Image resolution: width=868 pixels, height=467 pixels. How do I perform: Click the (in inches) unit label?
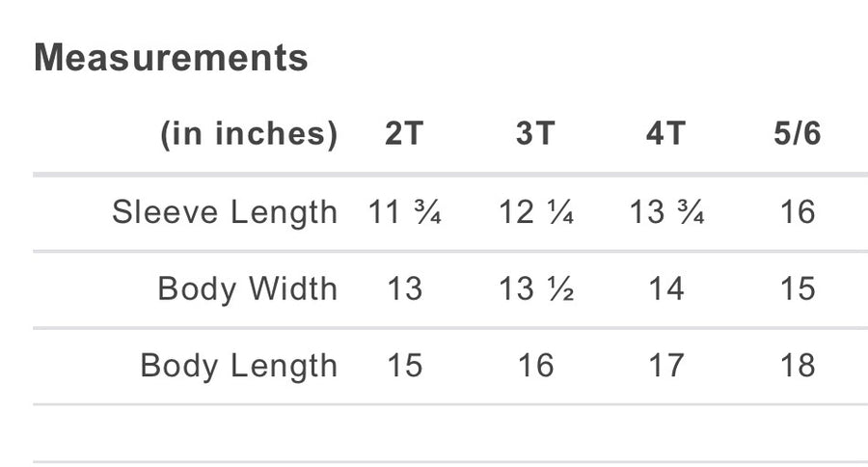coord(249,134)
